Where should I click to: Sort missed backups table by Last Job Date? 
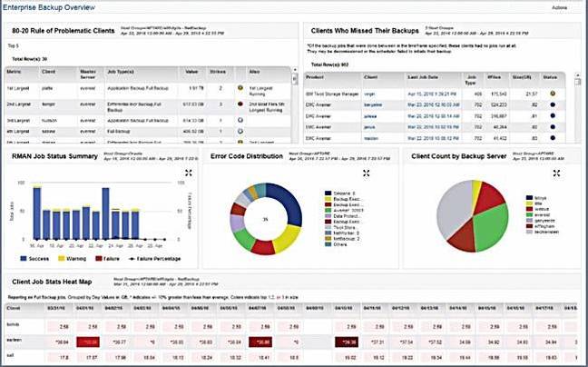(423, 77)
